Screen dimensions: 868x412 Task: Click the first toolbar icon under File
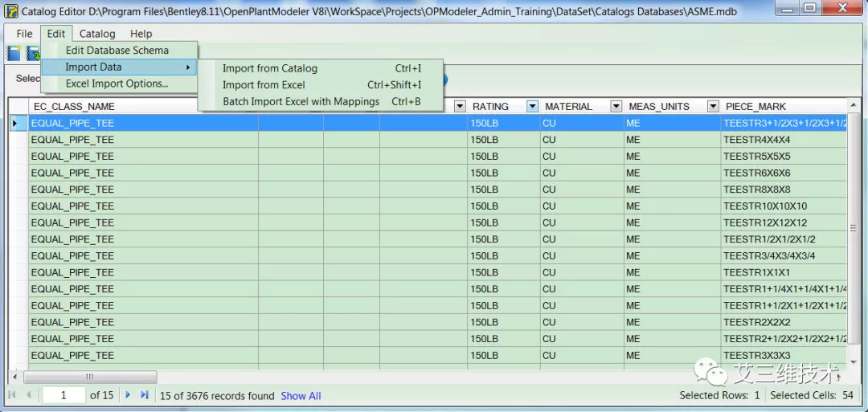(x=14, y=54)
